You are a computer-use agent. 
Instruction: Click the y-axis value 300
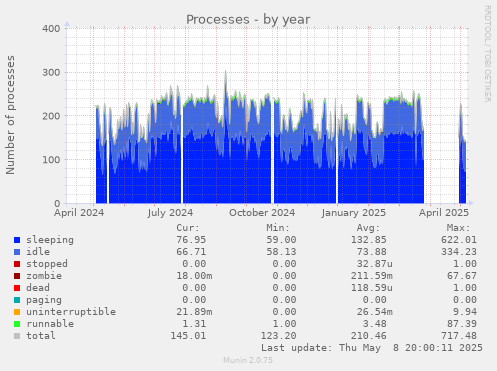click(51, 72)
